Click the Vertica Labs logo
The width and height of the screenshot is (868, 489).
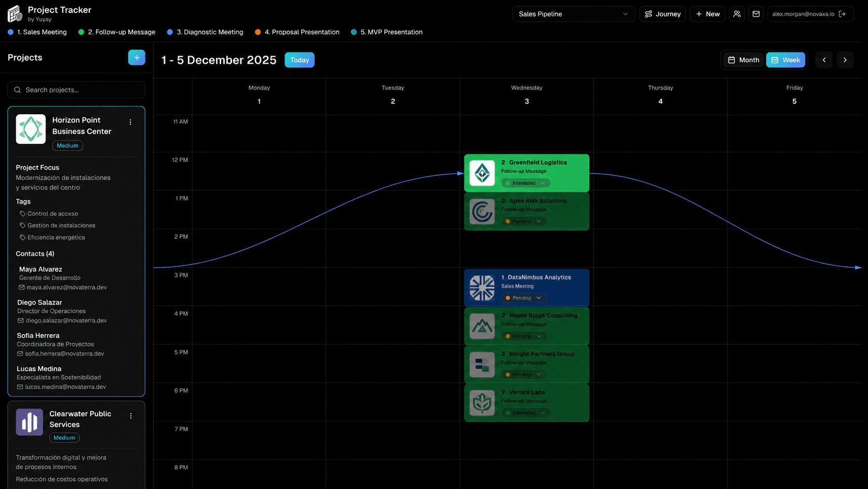(482, 403)
